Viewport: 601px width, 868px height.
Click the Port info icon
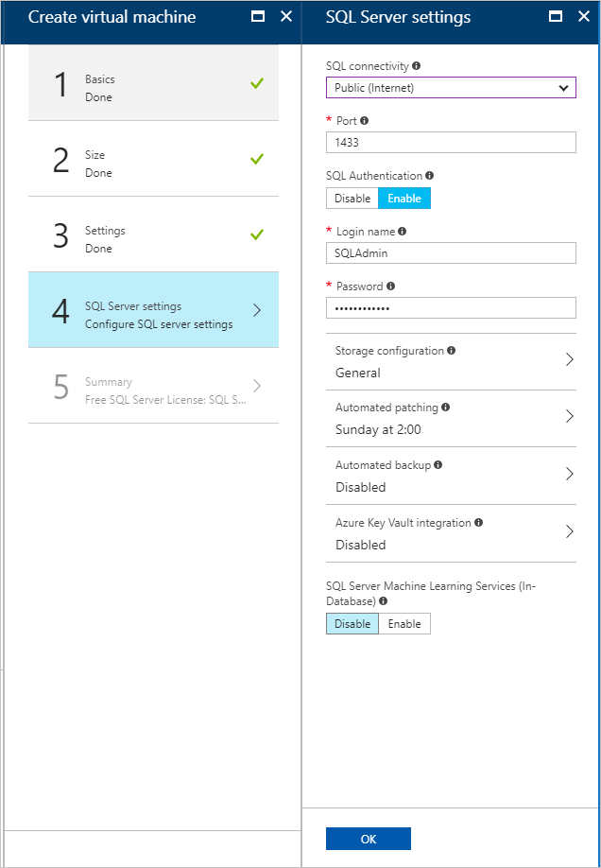click(x=364, y=121)
